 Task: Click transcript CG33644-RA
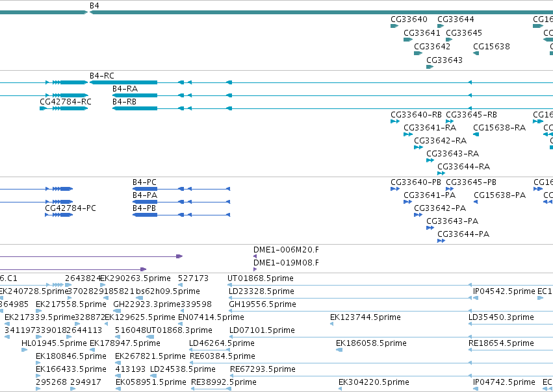pos(463,167)
